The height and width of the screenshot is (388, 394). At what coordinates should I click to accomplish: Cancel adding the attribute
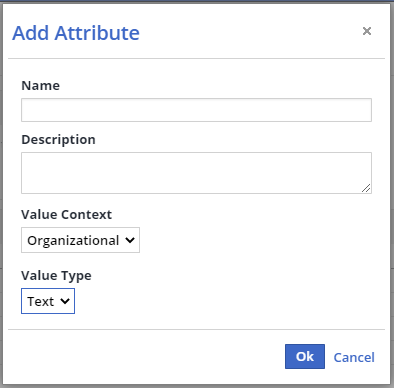354,357
